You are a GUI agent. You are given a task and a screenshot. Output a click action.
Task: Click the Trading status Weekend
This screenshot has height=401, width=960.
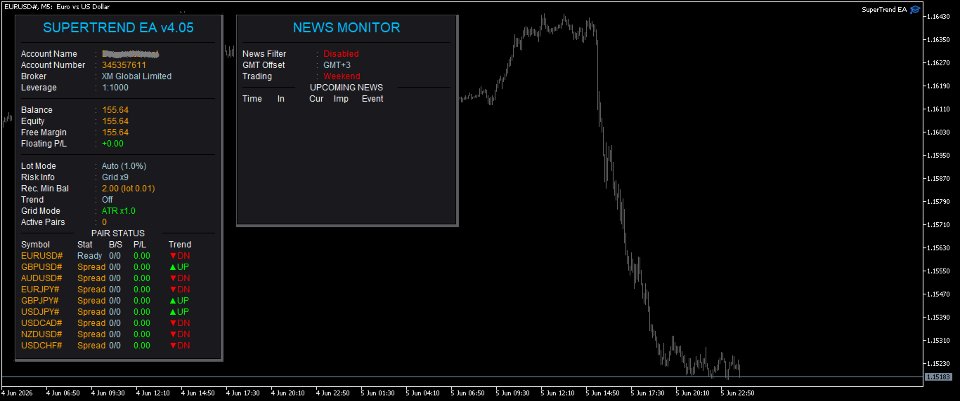[x=342, y=77]
